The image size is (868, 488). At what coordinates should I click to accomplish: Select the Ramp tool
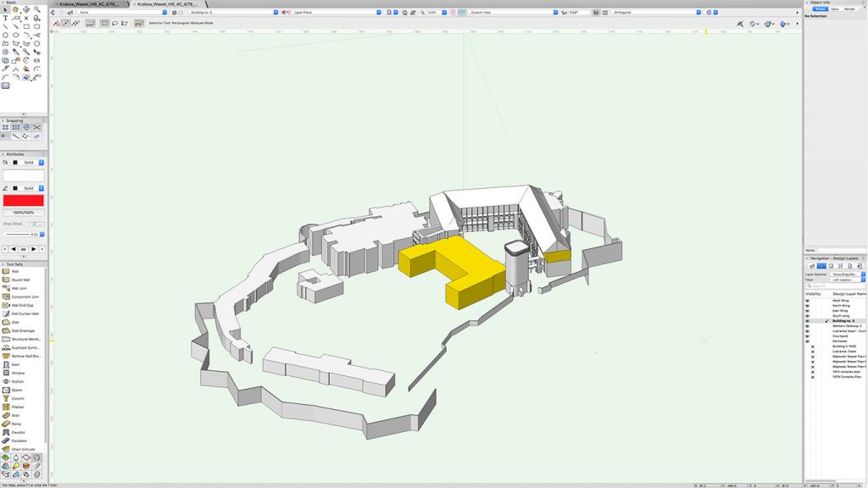(x=16, y=424)
